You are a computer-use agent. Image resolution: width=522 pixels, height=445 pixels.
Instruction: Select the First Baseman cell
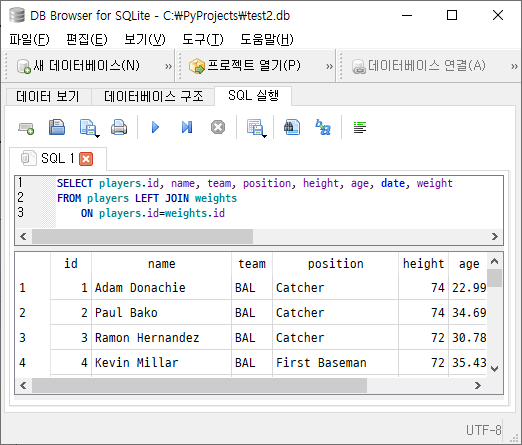(x=335, y=363)
